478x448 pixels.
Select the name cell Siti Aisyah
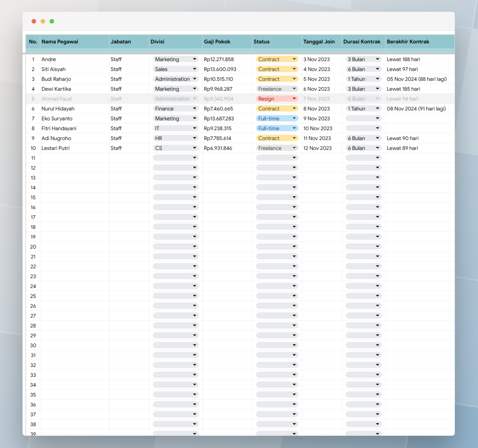(x=75, y=69)
